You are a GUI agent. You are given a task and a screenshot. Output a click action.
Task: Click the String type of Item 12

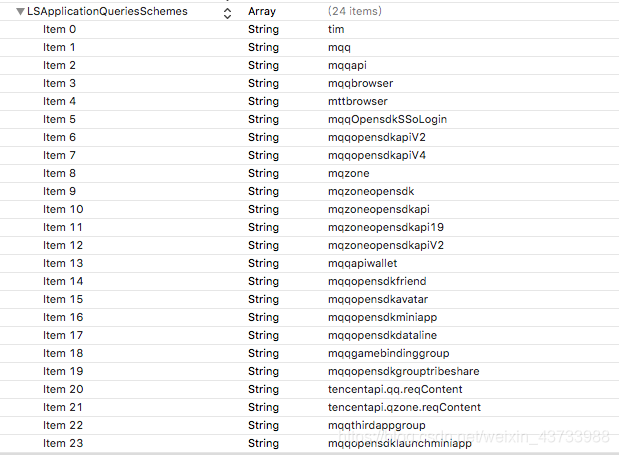coord(263,246)
